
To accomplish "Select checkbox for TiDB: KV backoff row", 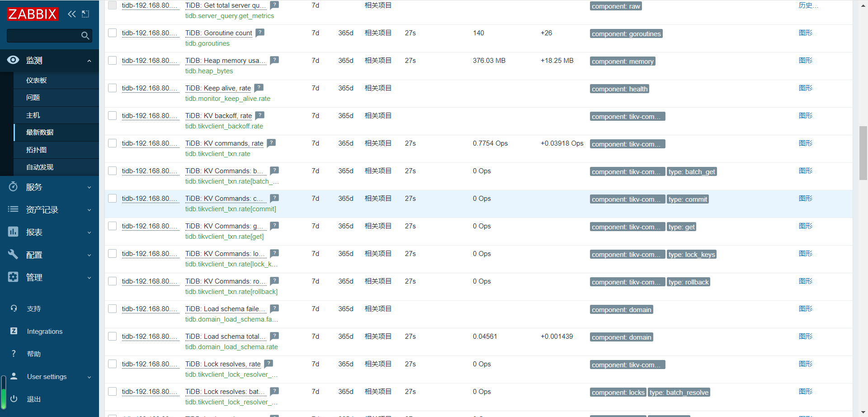I will click(x=113, y=116).
